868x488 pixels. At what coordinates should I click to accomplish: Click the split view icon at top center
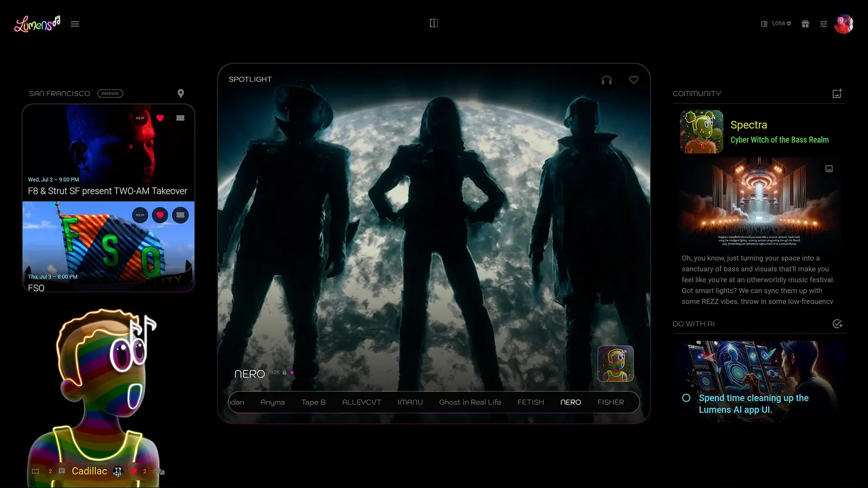point(434,23)
